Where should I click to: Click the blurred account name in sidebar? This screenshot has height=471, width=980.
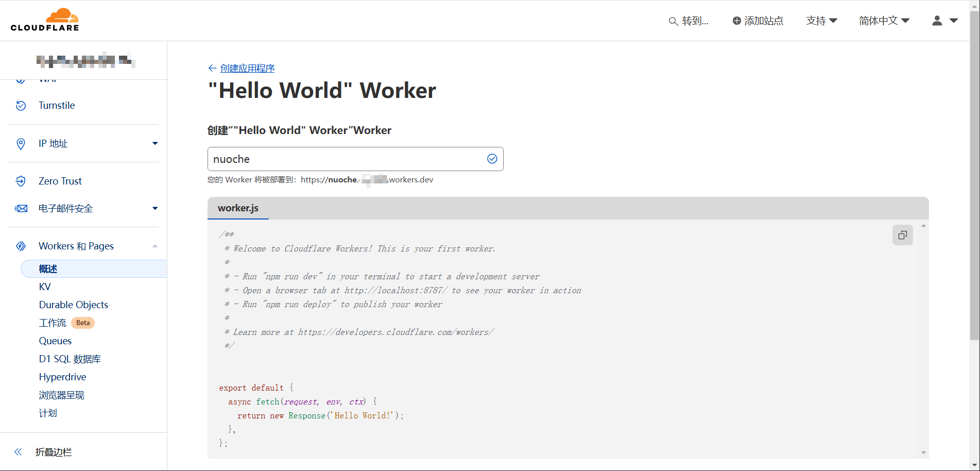(x=85, y=61)
